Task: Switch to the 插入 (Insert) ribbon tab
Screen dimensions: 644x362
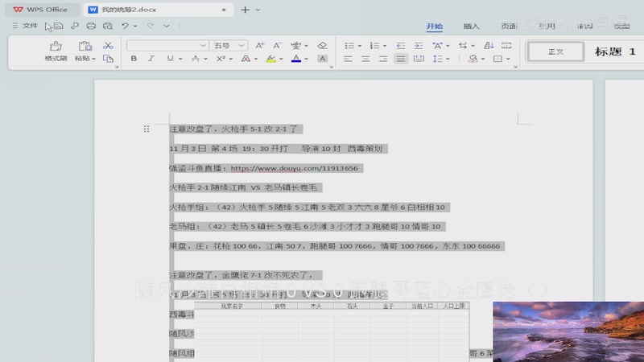Action: (x=471, y=26)
